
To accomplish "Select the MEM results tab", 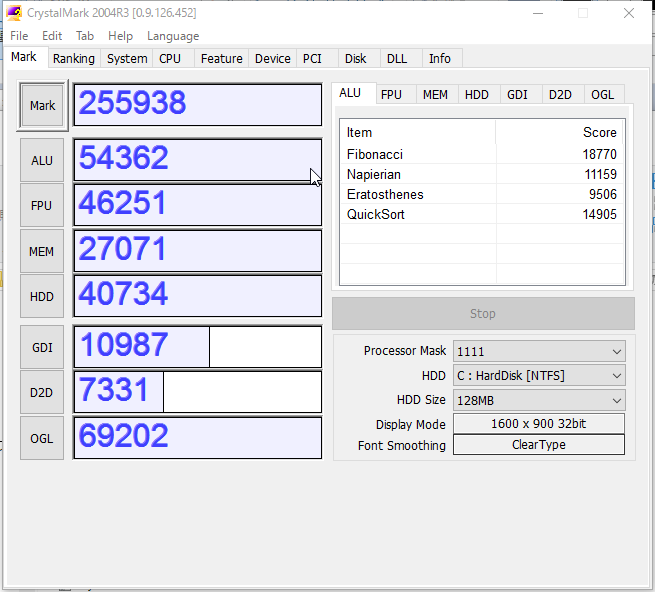I will [435, 95].
